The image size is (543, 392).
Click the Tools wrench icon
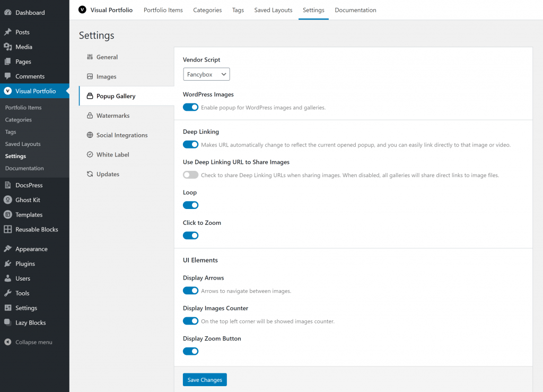[x=7, y=293]
